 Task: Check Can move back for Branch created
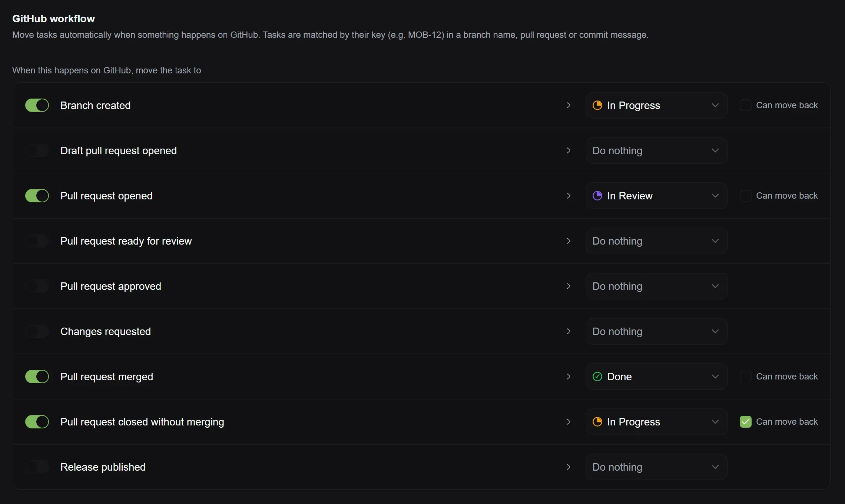click(745, 105)
